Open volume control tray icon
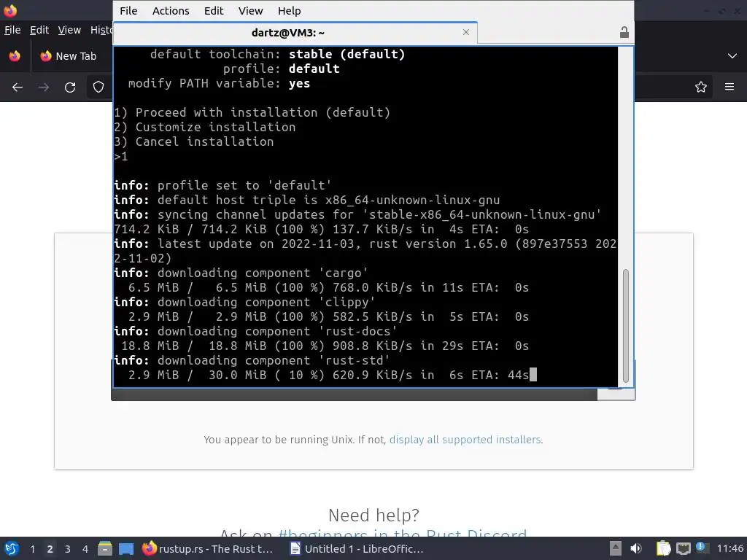 coord(636,548)
